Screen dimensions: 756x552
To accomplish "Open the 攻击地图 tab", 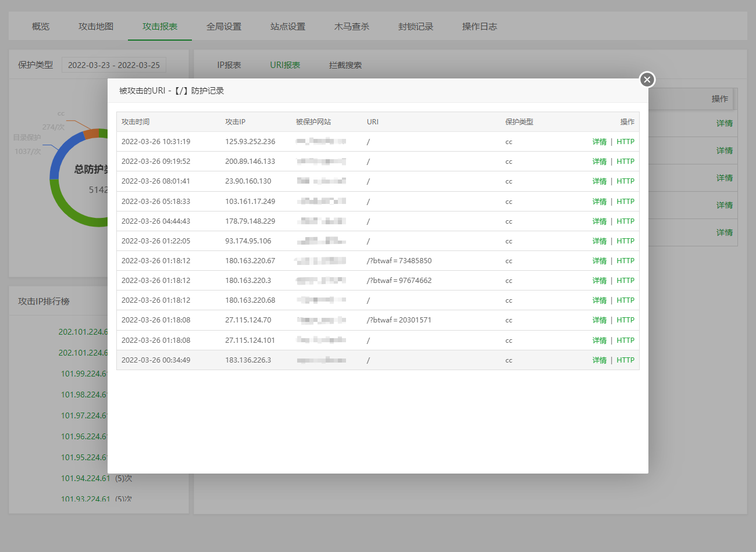I will click(x=96, y=27).
